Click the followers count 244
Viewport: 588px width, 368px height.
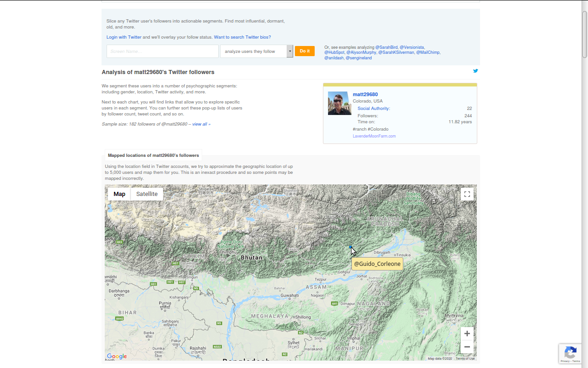(x=468, y=116)
